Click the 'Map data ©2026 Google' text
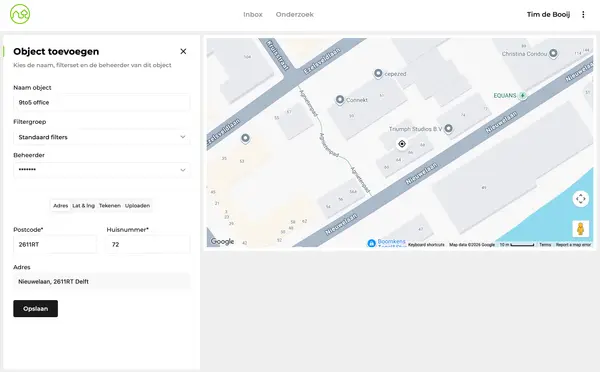Image resolution: width=600 pixels, height=372 pixels. pos(472,245)
